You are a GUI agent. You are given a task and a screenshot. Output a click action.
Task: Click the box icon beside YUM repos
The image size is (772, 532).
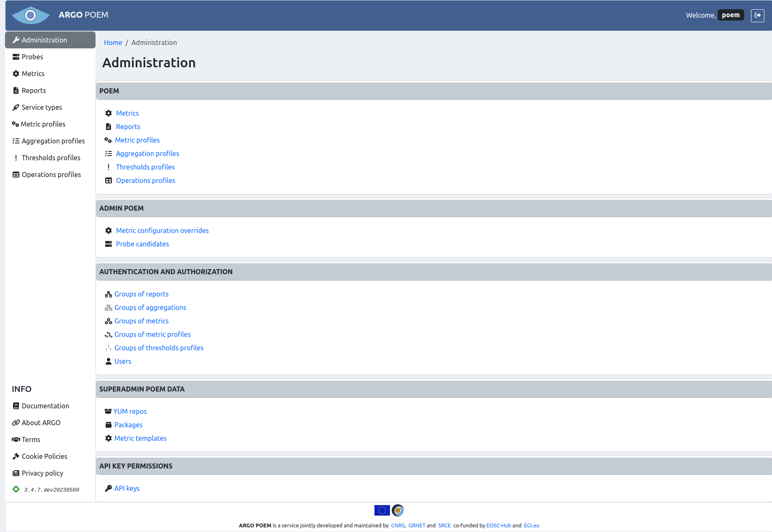108,411
